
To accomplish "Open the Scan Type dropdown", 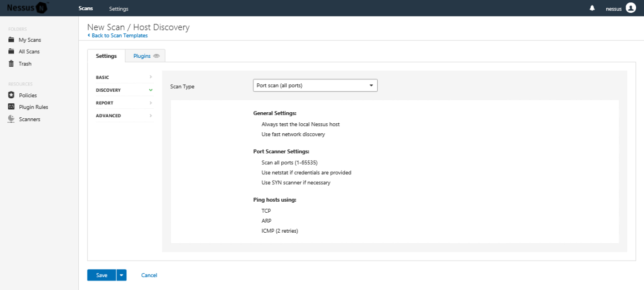I will coord(315,86).
